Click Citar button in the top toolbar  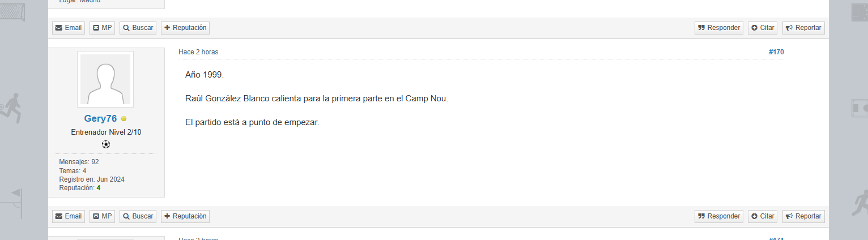[763, 28]
